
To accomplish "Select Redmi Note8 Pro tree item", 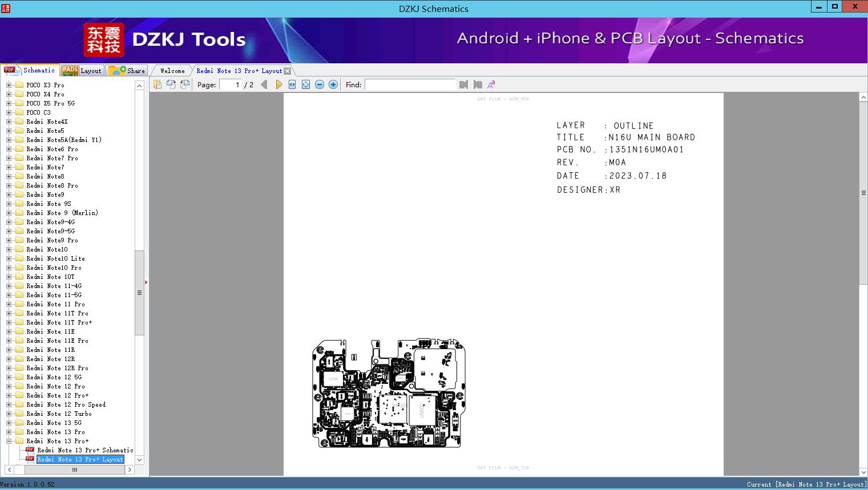I will point(52,185).
